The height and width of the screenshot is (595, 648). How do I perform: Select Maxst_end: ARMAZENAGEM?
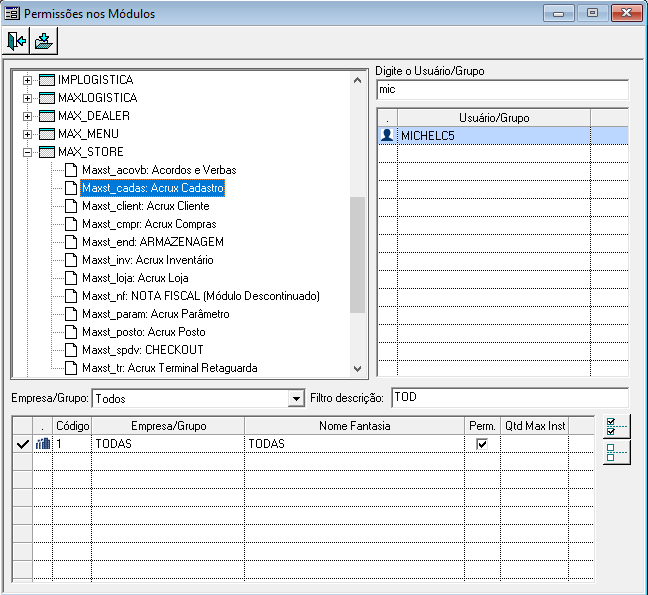coord(152,242)
